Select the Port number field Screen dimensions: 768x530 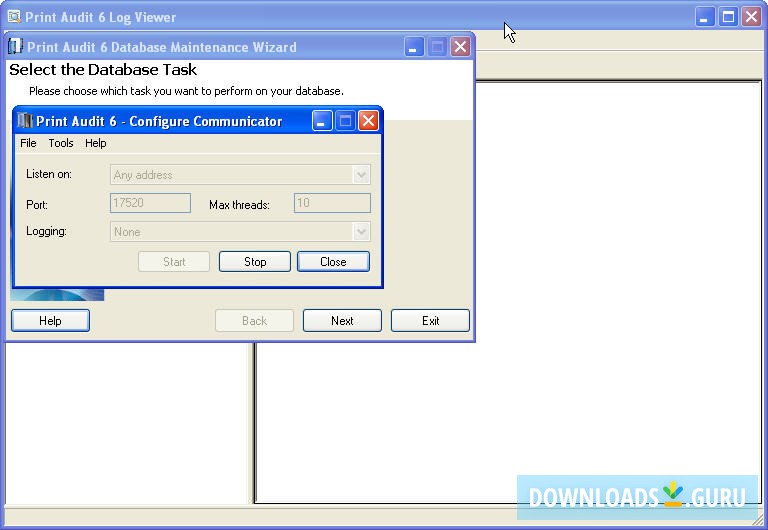[x=150, y=203]
